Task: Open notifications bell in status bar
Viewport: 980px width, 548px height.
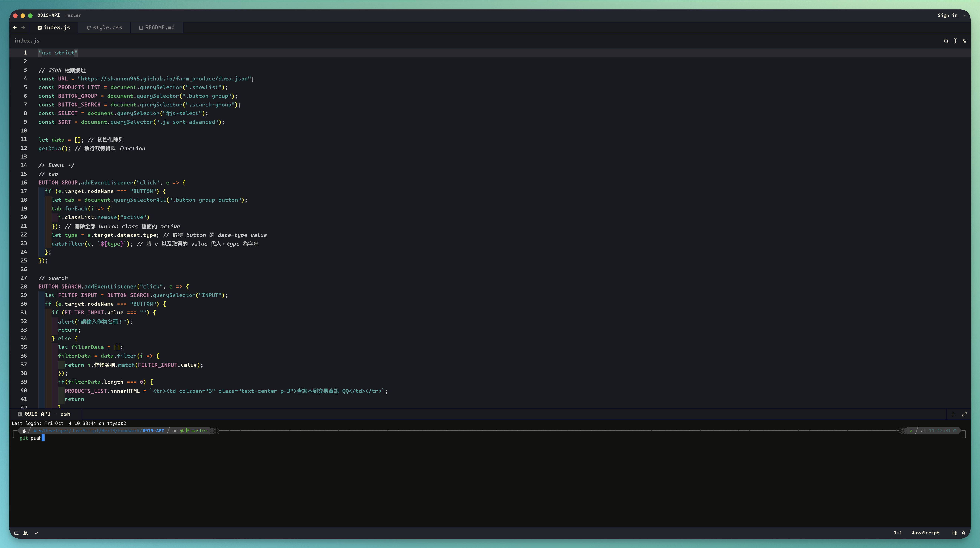Action: click(x=963, y=533)
